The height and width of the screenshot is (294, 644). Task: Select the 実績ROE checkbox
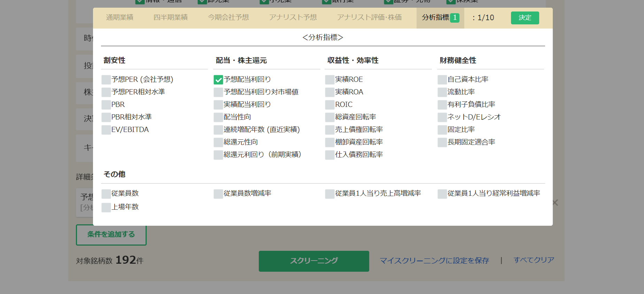330,80
